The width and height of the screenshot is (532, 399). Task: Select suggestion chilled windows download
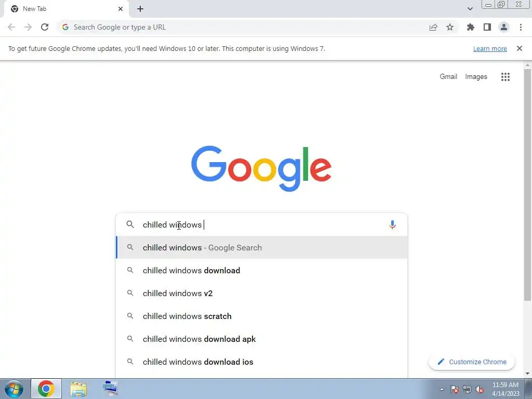tap(262, 270)
